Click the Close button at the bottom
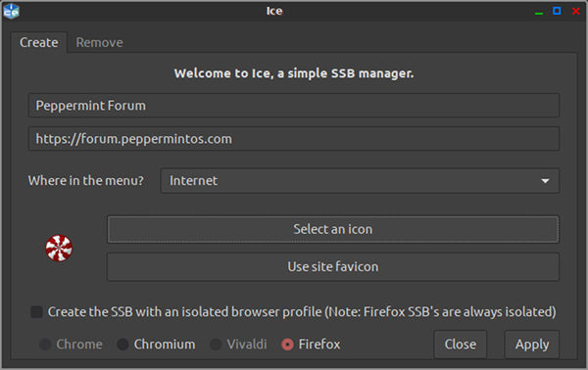This screenshot has width=588, height=370. 461,345
